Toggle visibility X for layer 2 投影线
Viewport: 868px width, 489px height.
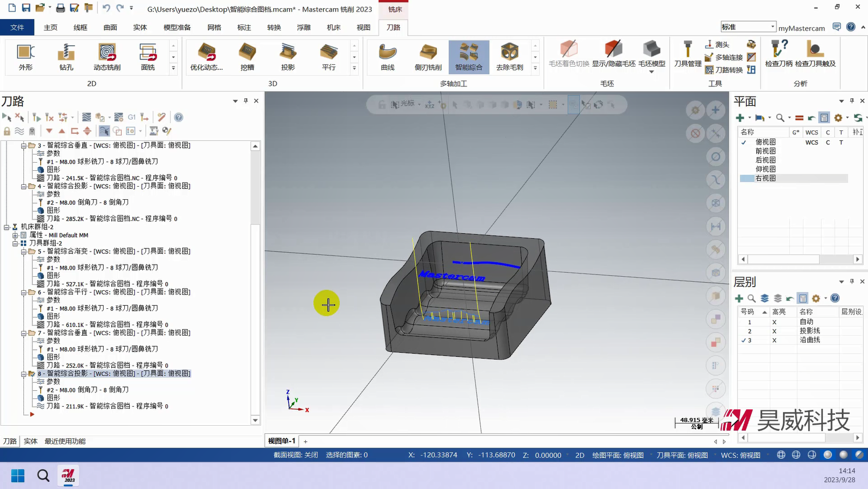pyautogui.click(x=774, y=331)
